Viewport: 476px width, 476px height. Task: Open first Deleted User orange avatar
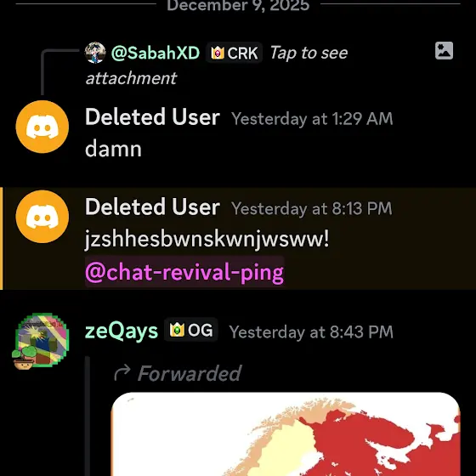42,127
